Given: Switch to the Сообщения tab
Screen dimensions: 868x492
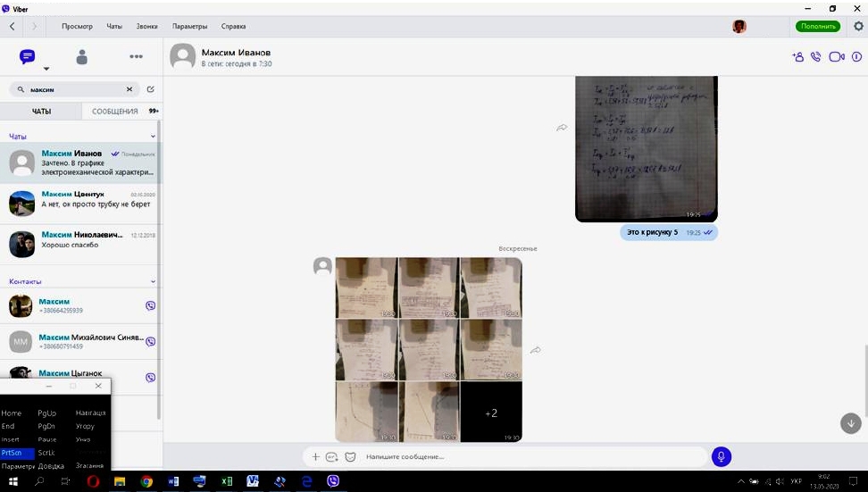Looking at the screenshot, I should pos(115,112).
